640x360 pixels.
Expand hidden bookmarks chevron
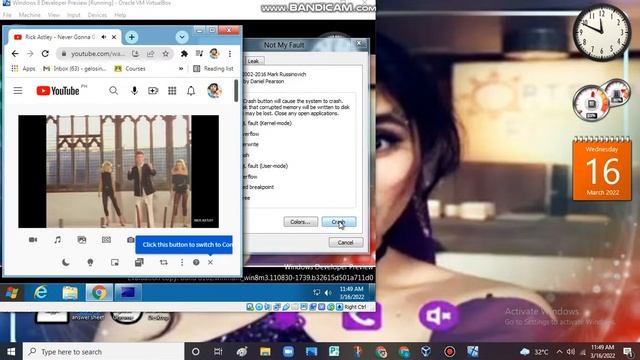point(181,69)
